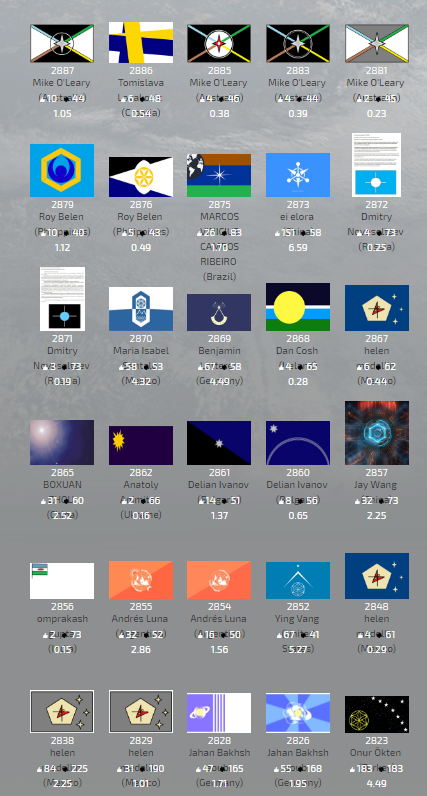Open document thumbnail of entry 2871
The height and width of the screenshot is (796, 427).
coord(62,299)
